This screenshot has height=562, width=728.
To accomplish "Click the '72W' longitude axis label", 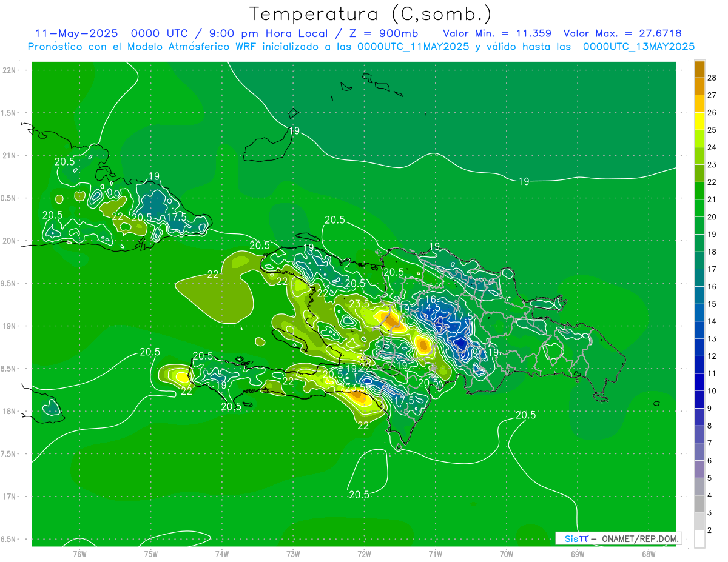I will tap(364, 554).
